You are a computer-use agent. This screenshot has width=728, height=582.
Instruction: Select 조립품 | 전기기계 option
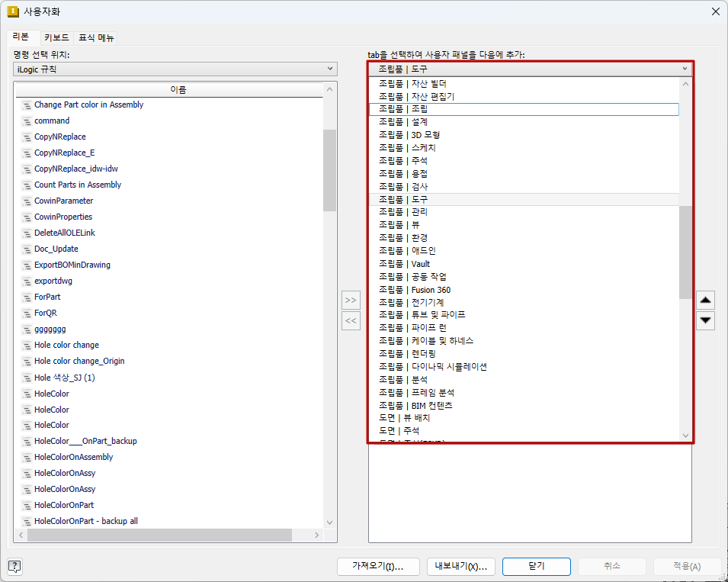(524, 302)
